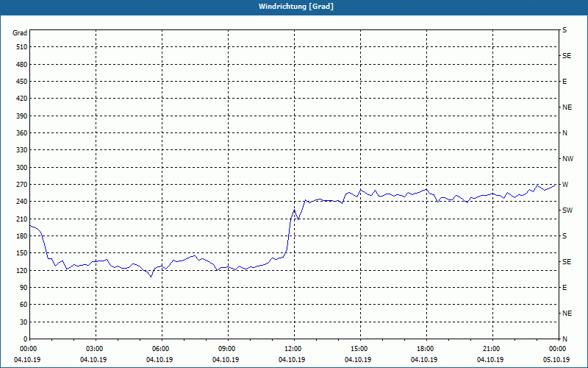
Task: Click the 450 y-axis label
Action: tap(22, 82)
